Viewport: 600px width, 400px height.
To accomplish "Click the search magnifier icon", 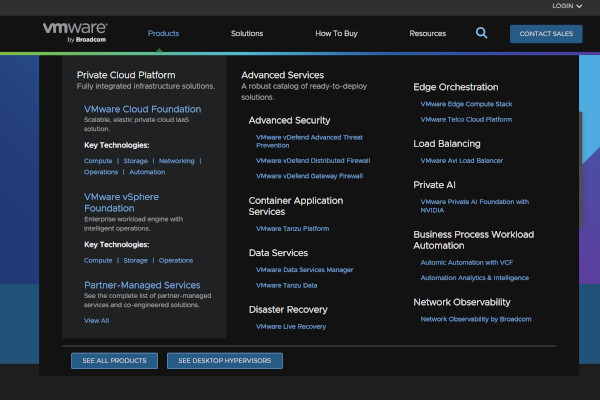I will (x=482, y=33).
